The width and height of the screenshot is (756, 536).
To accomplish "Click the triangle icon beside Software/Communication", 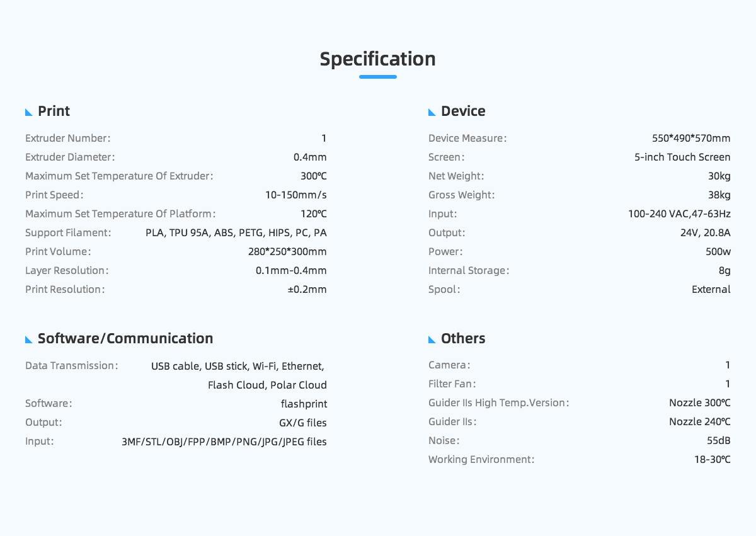I will pos(29,339).
